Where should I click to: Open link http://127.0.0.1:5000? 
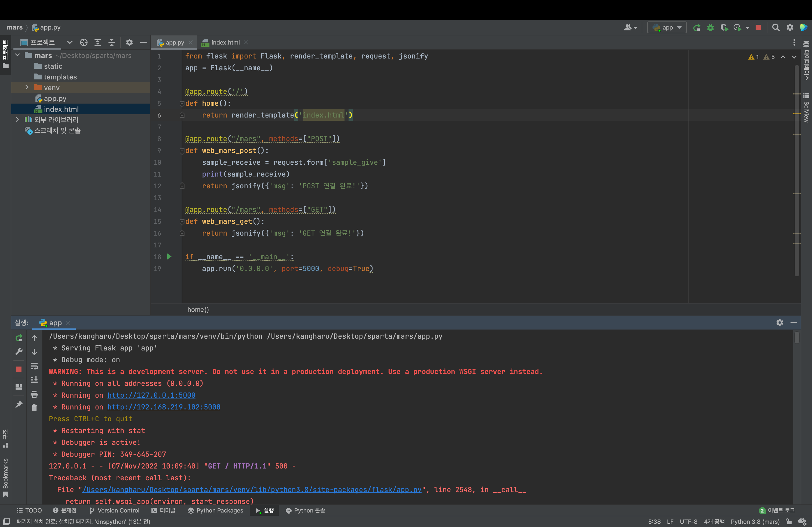151,395
